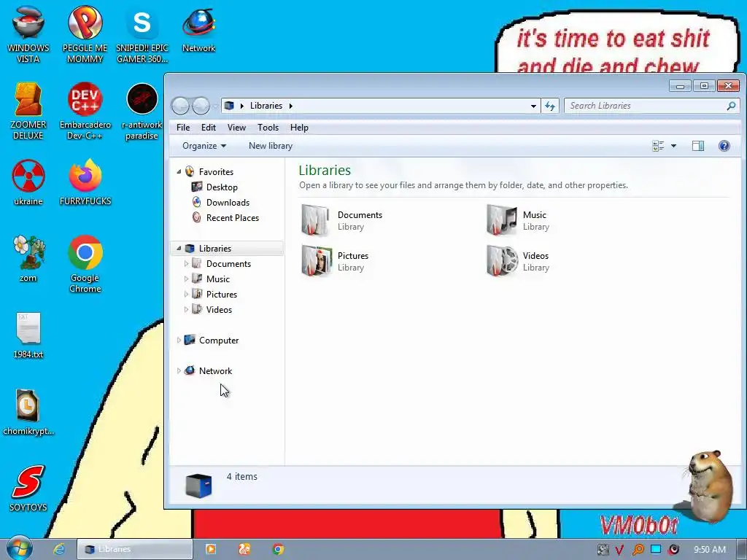The image size is (747, 560).
Task: Select SOYTOYS desktop icon
Action: point(28,489)
